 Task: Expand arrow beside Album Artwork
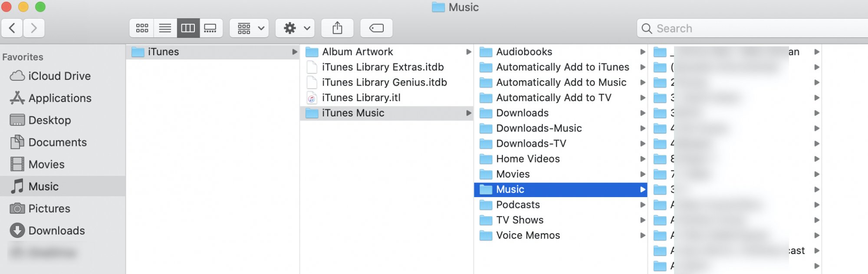pyautogui.click(x=468, y=52)
